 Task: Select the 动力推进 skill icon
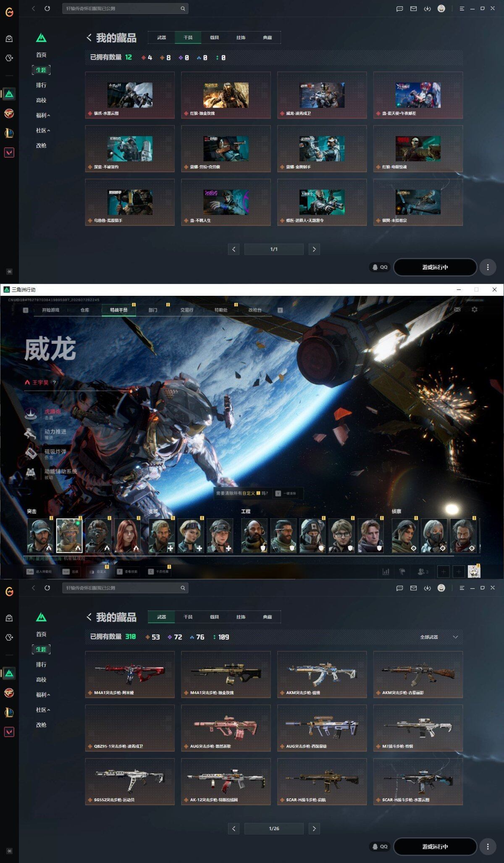[31, 434]
